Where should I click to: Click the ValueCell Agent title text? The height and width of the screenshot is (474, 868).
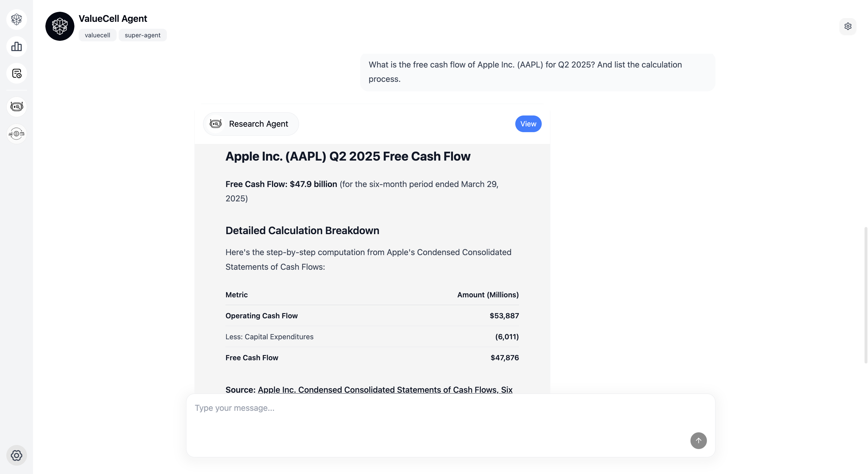point(113,18)
